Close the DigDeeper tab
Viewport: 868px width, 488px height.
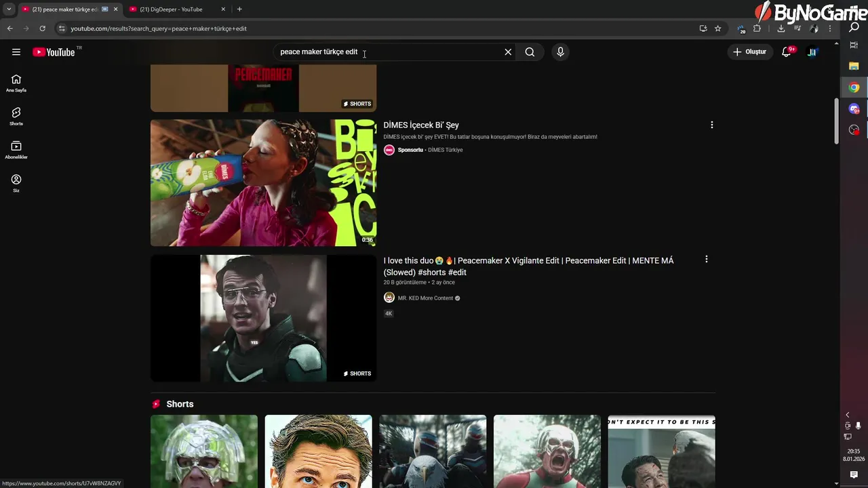(x=223, y=9)
